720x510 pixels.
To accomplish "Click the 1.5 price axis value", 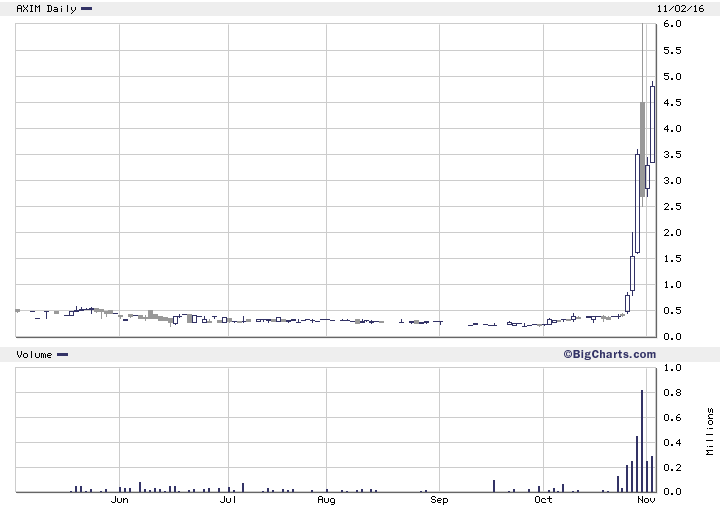I will 672,258.
